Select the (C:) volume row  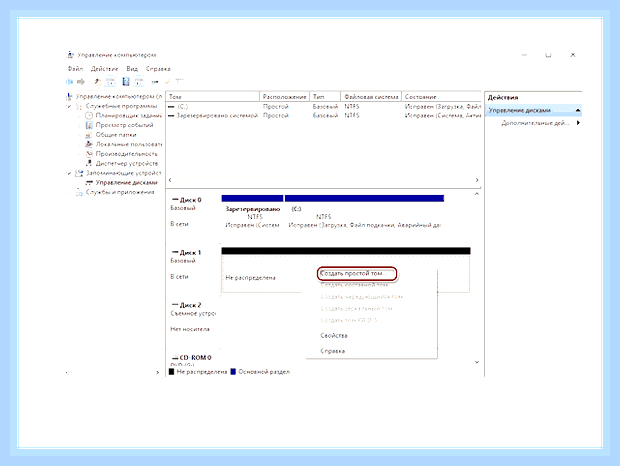point(324,107)
